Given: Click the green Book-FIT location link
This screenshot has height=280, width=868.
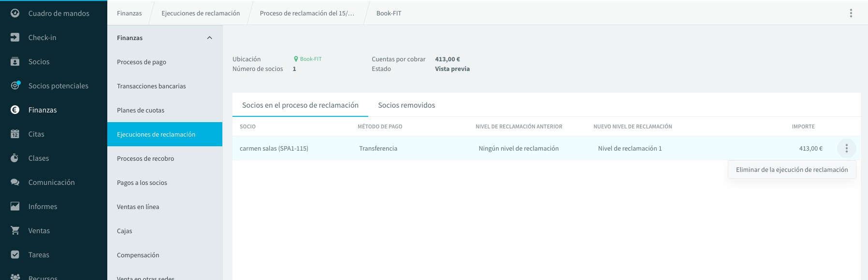Looking at the screenshot, I should [311, 59].
